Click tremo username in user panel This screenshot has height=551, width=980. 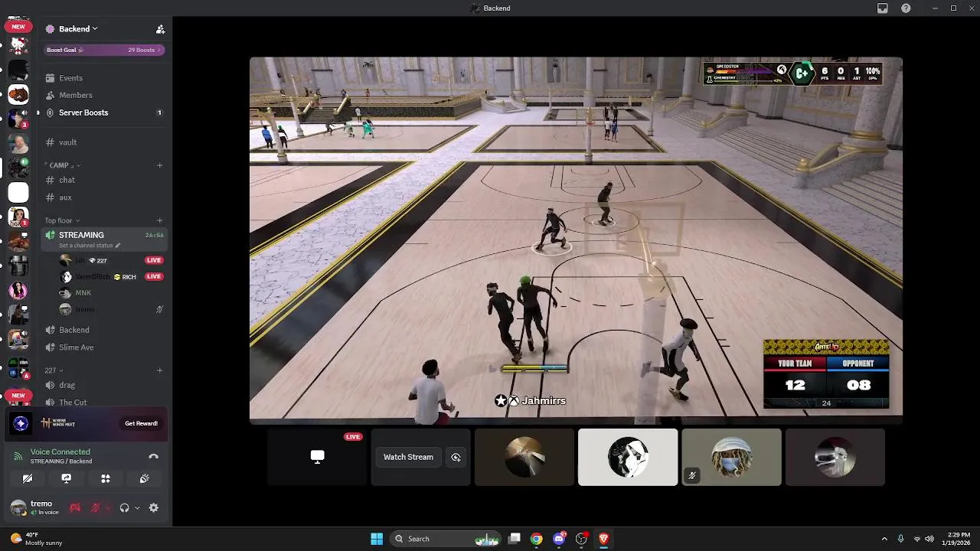41,504
